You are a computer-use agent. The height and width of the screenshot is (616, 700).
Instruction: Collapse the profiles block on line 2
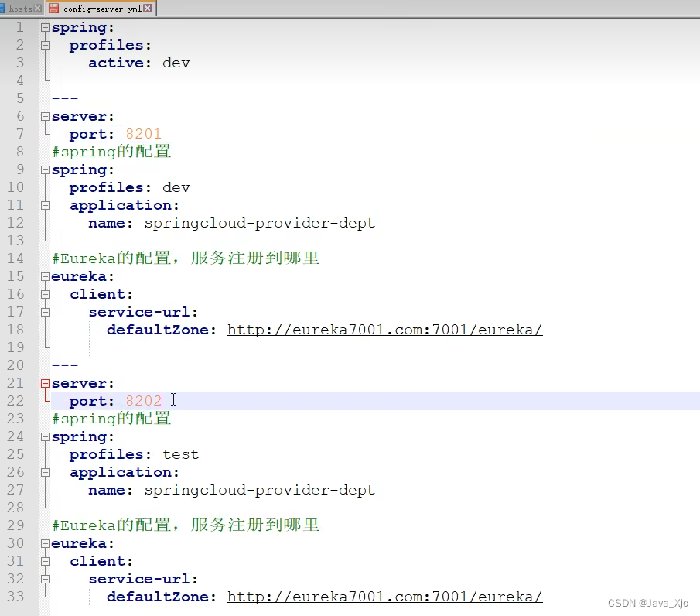pos(45,45)
